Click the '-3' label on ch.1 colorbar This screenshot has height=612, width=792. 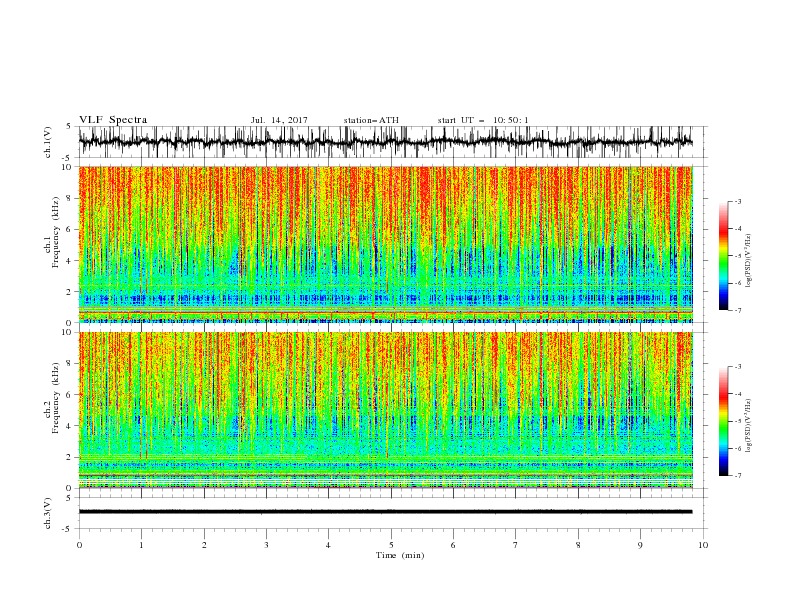(738, 201)
